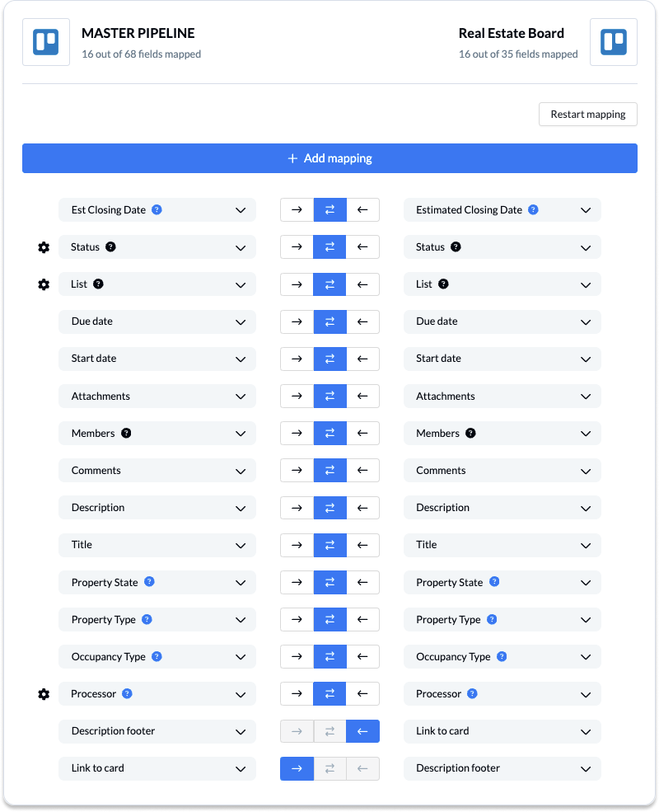Set Title sync to left arrow only
This screenshot has height=812, width=659.
click(x=362, y=545)
